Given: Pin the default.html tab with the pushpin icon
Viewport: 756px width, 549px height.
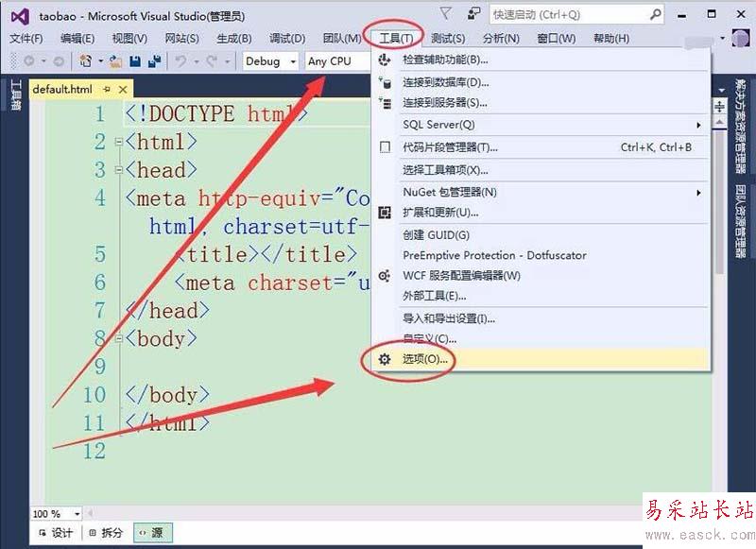Looking at the screenshot, I should coord(107,89).
